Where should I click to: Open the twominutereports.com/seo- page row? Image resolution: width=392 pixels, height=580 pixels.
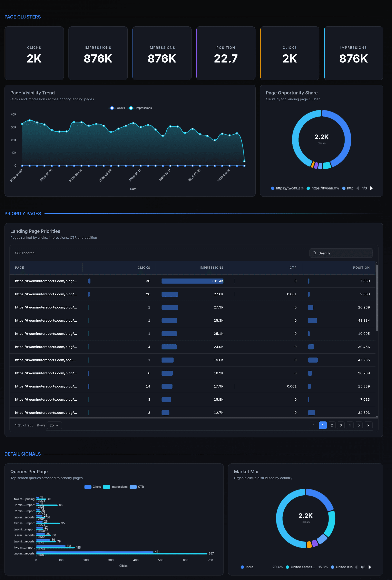pyautogui.click(x=193, y=360)
